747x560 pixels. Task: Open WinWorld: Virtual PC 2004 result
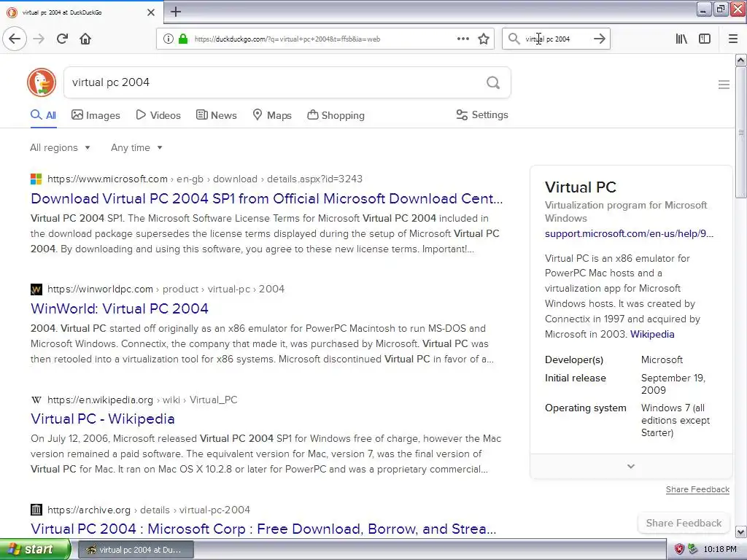pyautogui.click(x=120, y=308)
